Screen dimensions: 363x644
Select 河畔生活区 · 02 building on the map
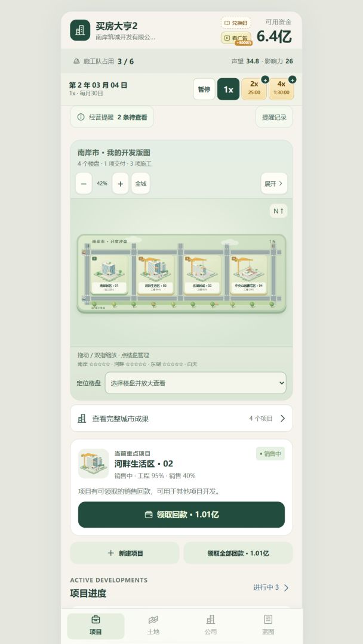coord(156,274)
